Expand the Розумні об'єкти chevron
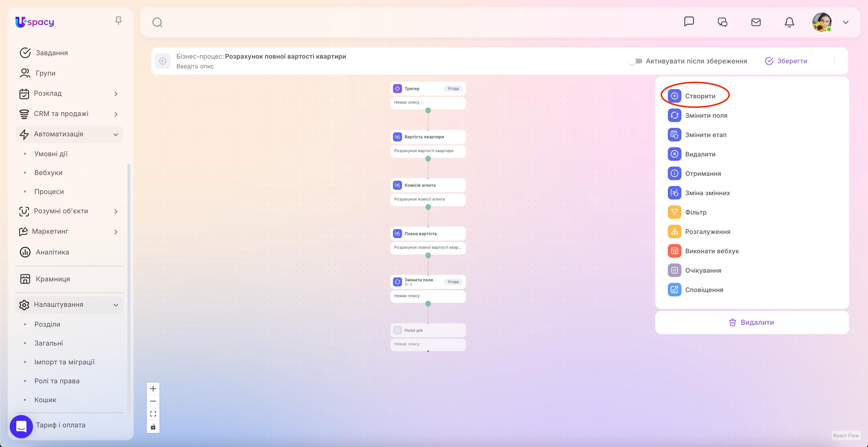The height and width of the screenshot is (447, 868). tap(116, 212)
